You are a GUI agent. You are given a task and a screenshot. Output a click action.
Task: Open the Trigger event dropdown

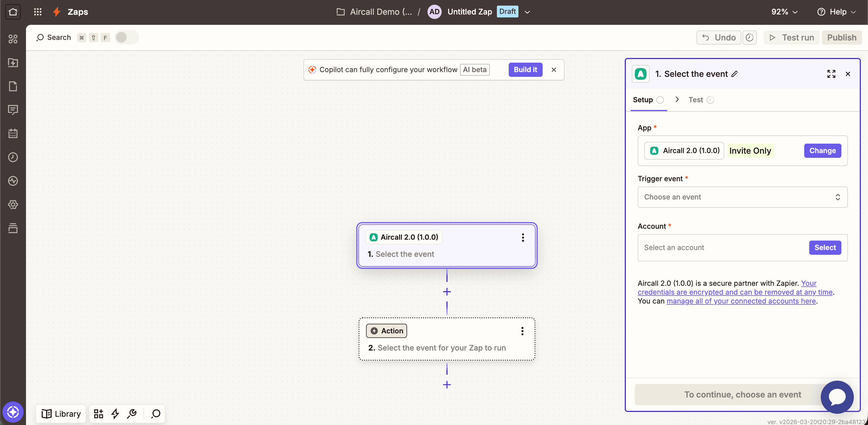[x=742, y=197]
